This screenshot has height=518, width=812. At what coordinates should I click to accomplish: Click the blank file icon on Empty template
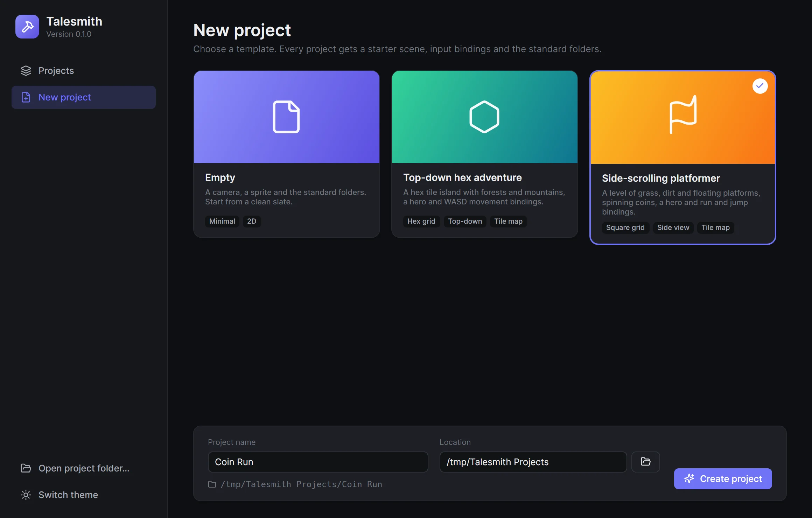(286, 117)
